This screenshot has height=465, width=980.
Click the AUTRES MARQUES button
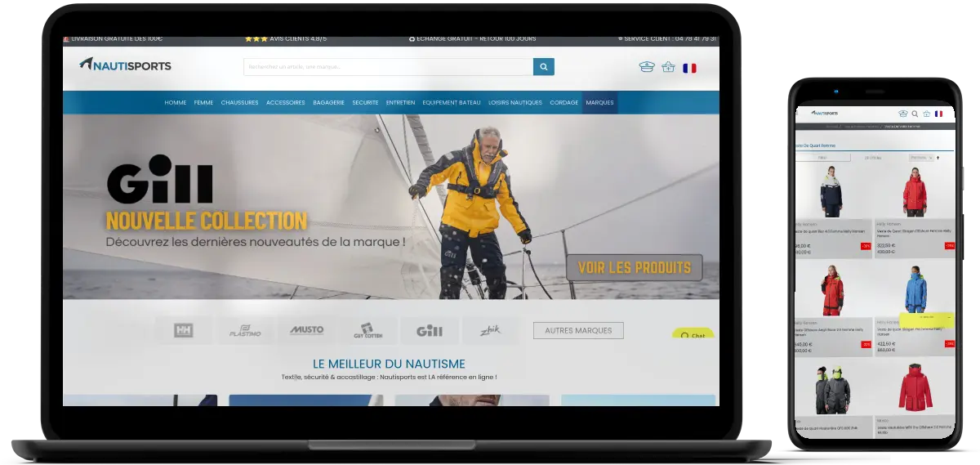click(578, 330)
